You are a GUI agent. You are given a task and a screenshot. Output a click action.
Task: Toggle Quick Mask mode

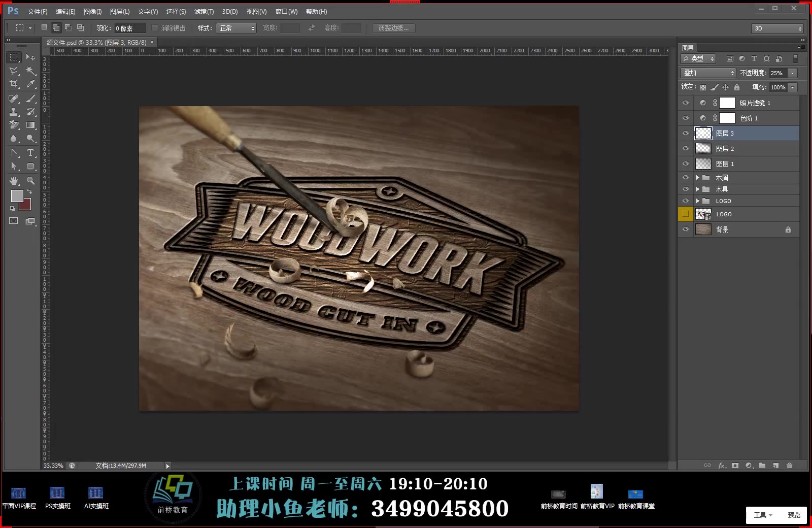tap(14, 221)
